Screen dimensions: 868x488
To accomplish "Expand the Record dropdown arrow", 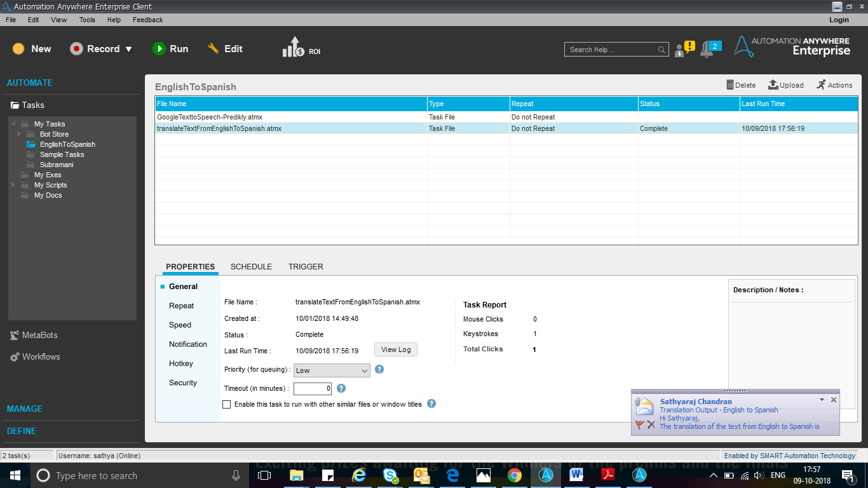I will click(x=128, y=49).
